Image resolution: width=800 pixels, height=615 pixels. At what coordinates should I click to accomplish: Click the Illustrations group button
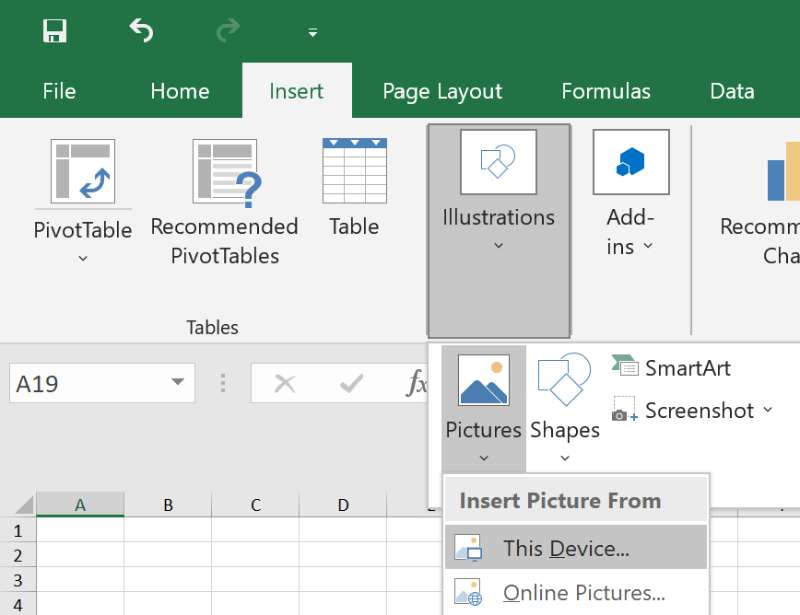point(498,231)
